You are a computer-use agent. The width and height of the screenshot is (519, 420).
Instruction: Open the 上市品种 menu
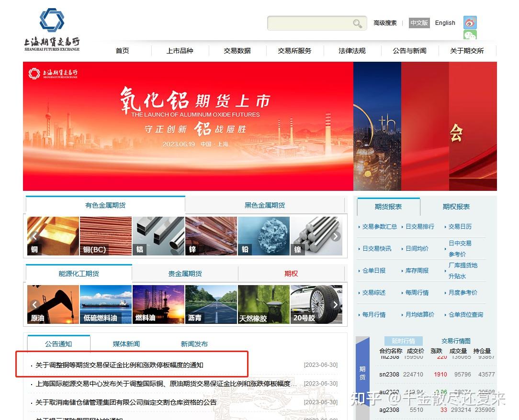(180, 50)
